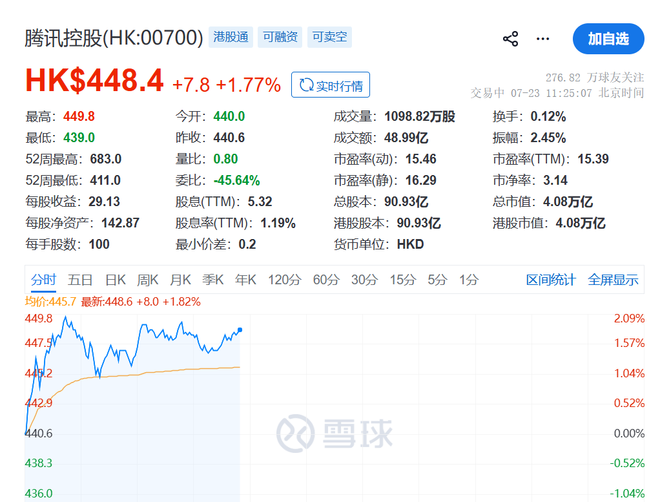The width and height of the screenshot is (660, 502).
Task: Switch to the 年K chart tab
Action: pos(245,280)
